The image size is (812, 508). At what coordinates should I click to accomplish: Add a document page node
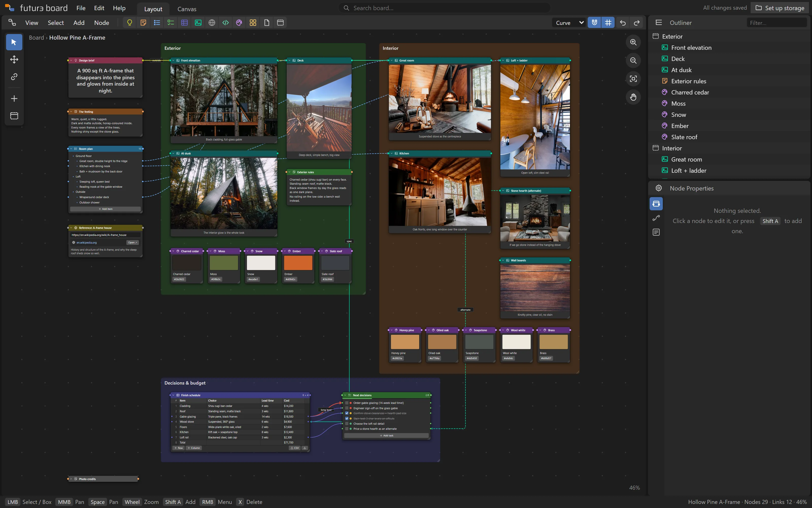[267, 23]
